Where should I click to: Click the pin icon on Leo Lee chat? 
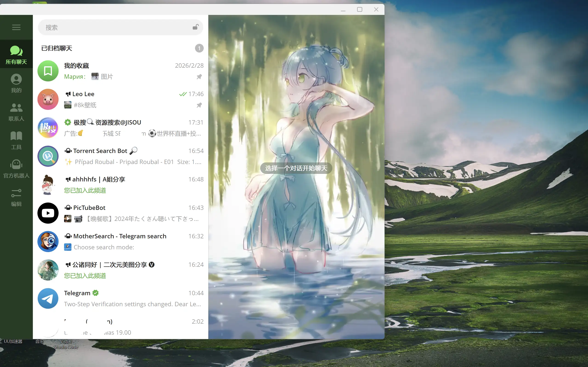[x=199, y=105]
